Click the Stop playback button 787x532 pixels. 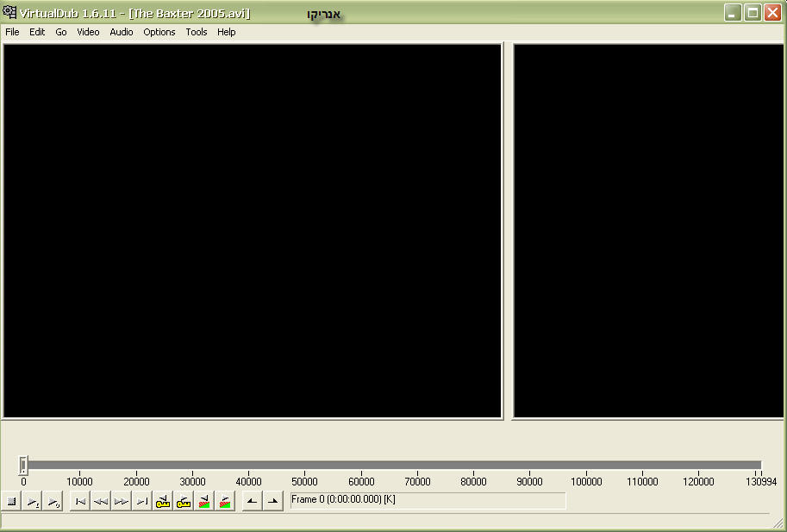click(x=12, y=501)
